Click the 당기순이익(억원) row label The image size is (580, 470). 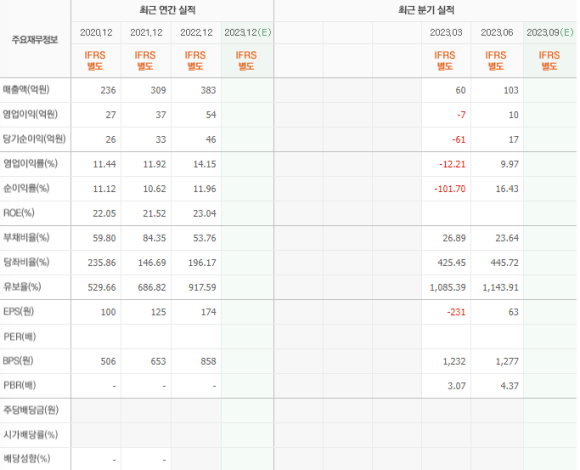tap(34, 139)
